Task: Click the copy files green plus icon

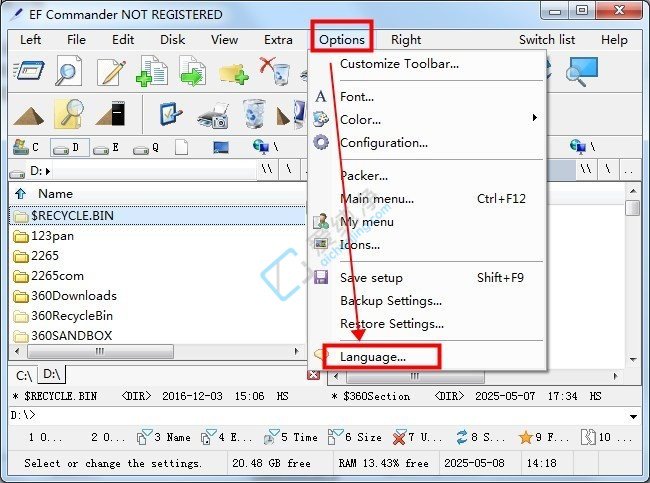Action: coord(152,71)
